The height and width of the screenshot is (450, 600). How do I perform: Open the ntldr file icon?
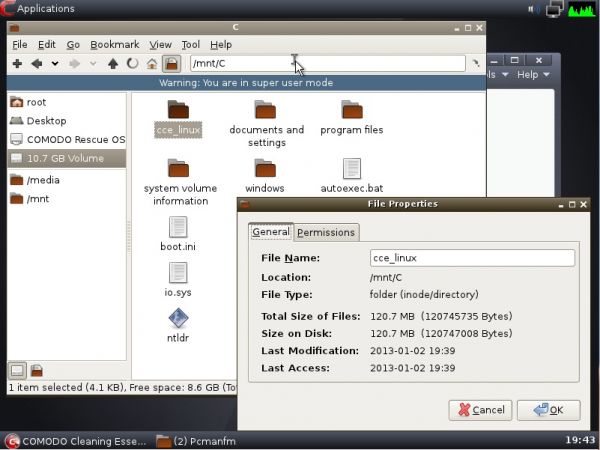tap(178, 319)
